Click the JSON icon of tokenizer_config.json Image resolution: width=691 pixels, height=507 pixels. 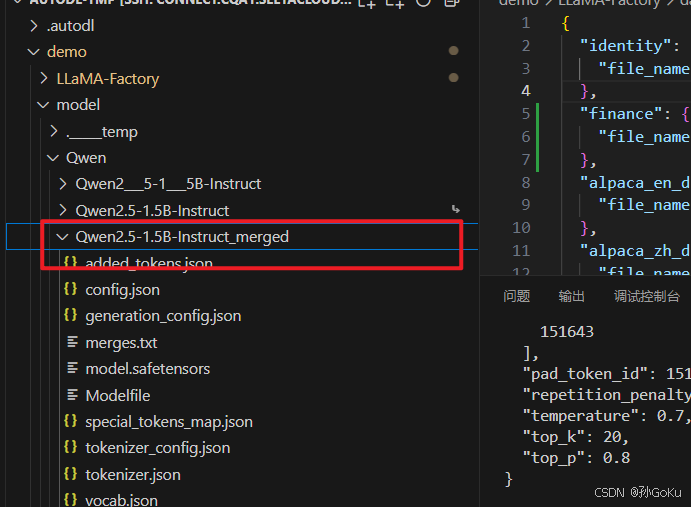(x=71, y=447)
